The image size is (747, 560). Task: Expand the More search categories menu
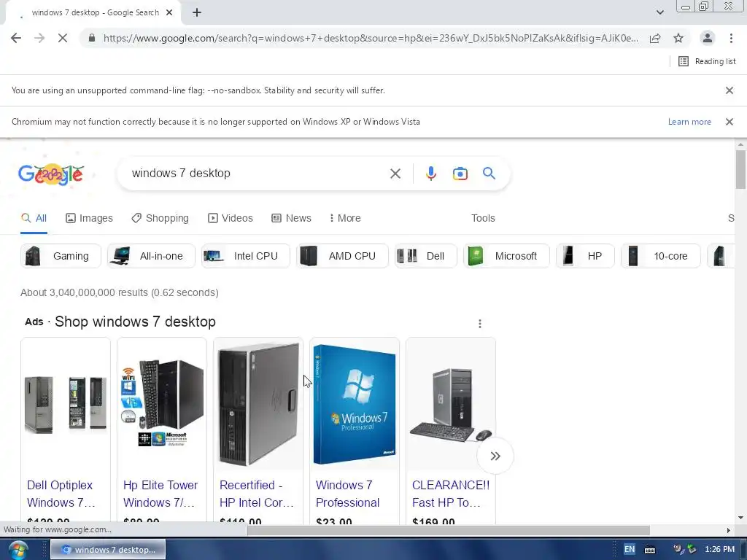point(345,218)
